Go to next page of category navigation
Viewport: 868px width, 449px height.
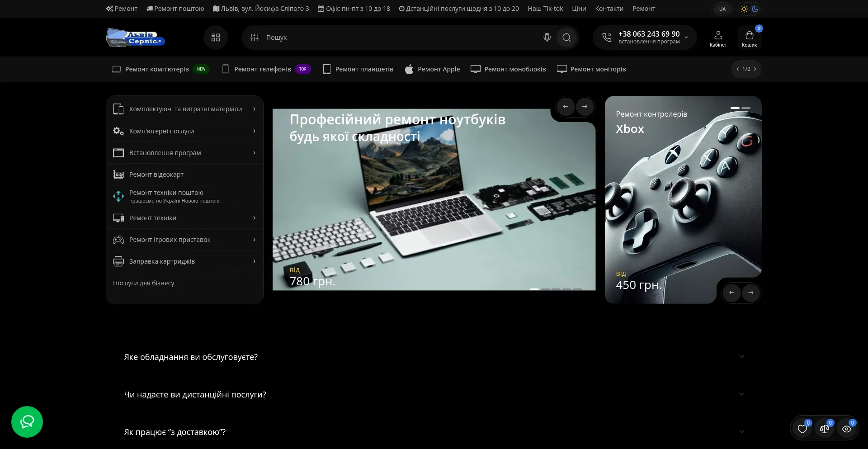(755, 69)
